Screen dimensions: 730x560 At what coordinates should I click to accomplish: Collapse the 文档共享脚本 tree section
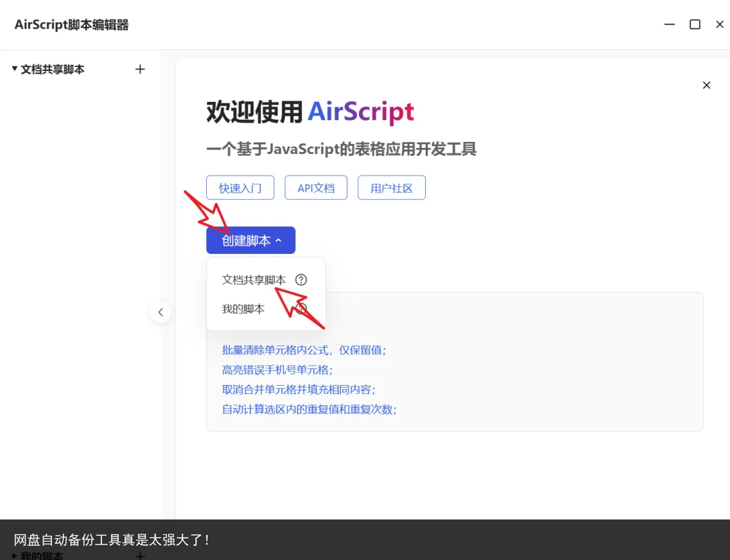(x=14, y=69)
